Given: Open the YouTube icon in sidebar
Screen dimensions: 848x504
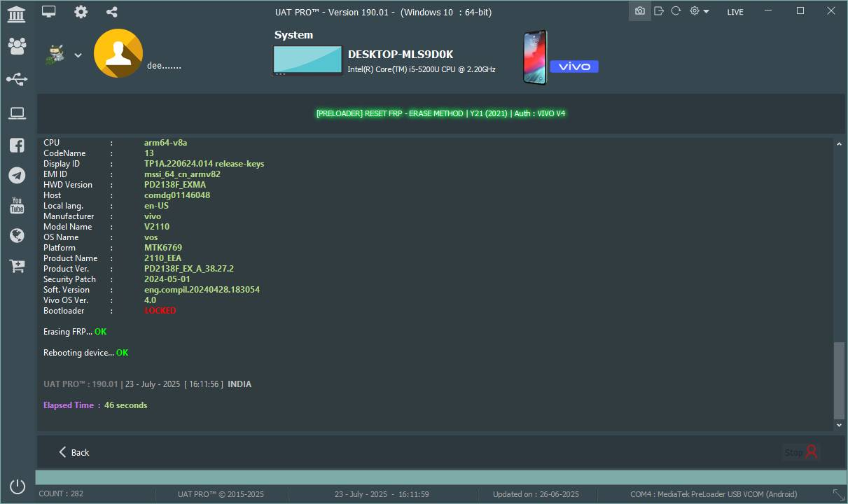Looking at the screenshot, I should (x=17, y=205).
